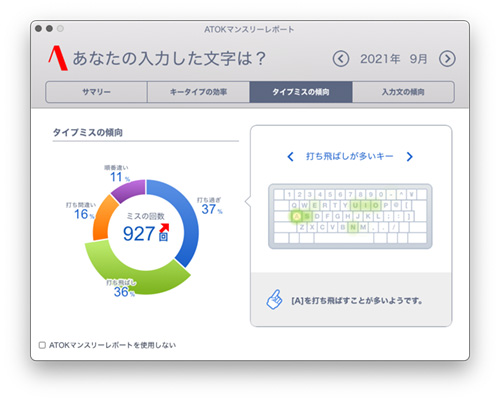The width and height of the screenshot is (500, 401).
Task: Check ATOKマンスリーレポートを使用しない checkbox
Action: coord(42,345)
